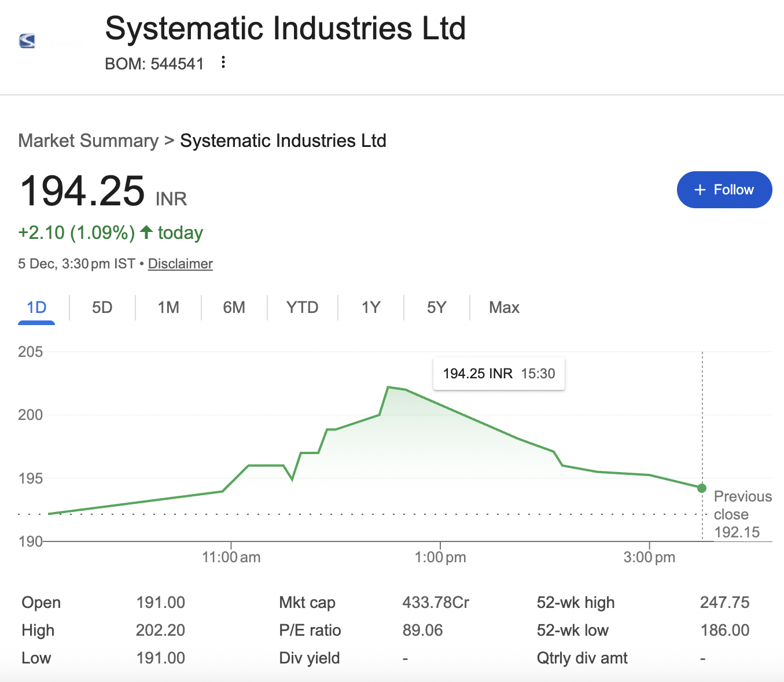Click the 194.25 INR chart tooltip

click(x=499, y=374)
